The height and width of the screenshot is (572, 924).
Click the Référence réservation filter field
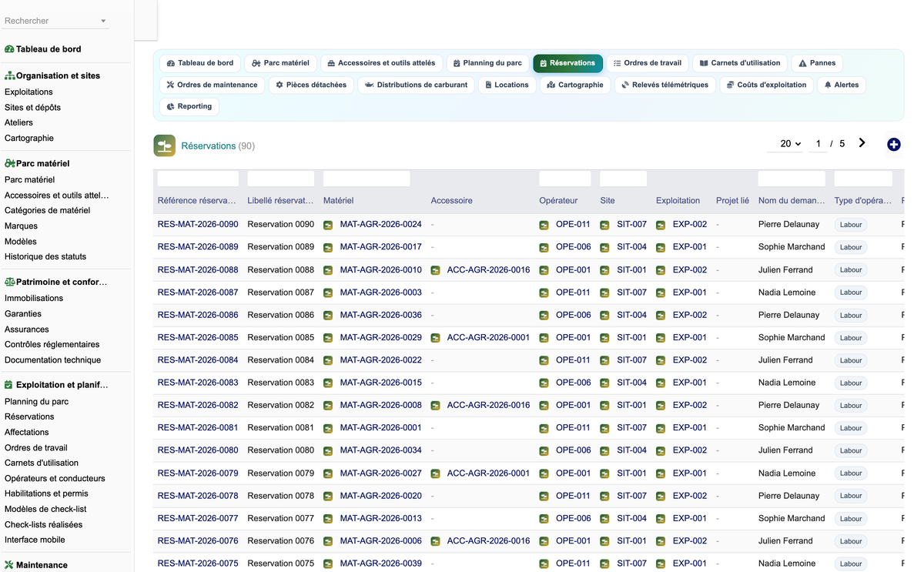click(x=198, y=179)
